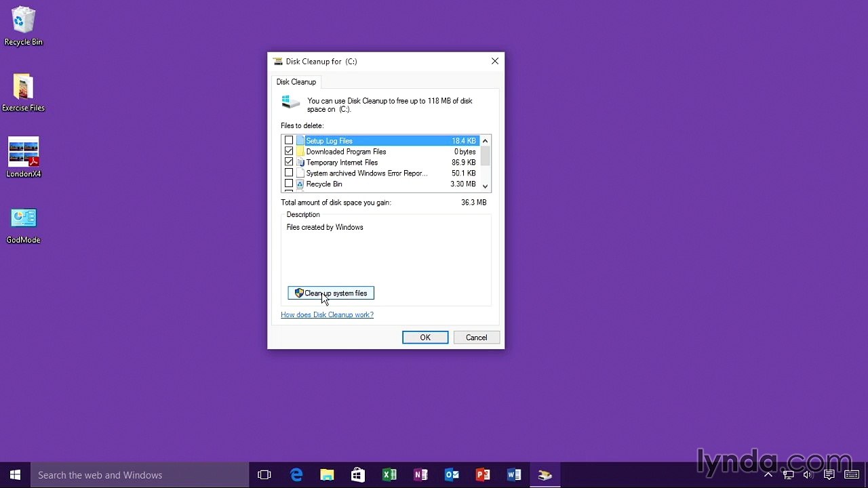Image resolution: width=868 pixels, height=488 pixels.
Task: Open File Explorer from the taskbar
Action: (x=327, y=475)
